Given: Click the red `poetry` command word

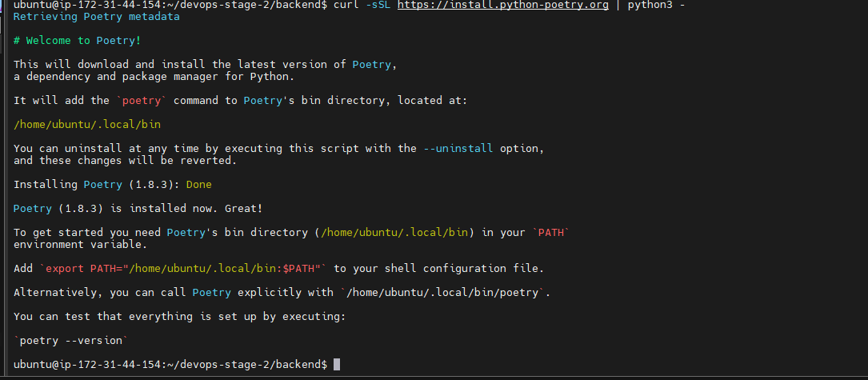Looking at the screenshot, I should click(141, 101).
